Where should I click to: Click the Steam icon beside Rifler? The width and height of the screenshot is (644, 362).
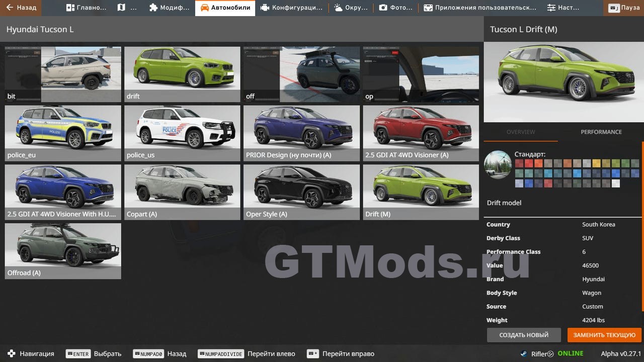click(524, 353)
